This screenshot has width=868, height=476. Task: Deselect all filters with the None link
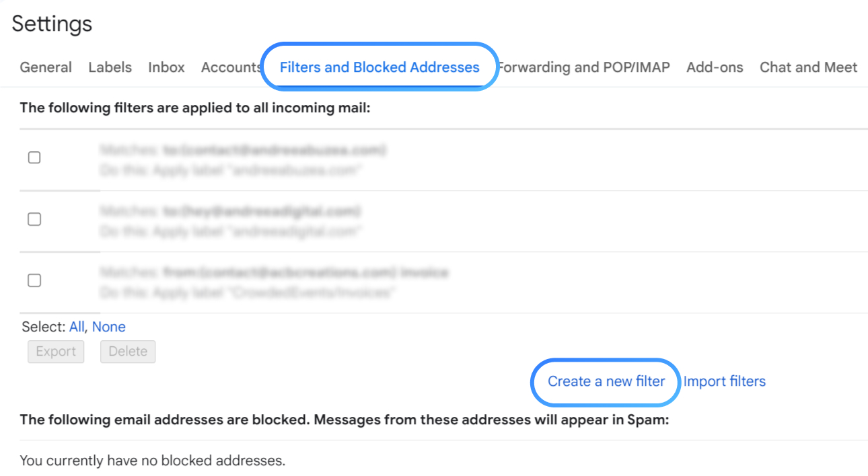[x=110, y=326]
